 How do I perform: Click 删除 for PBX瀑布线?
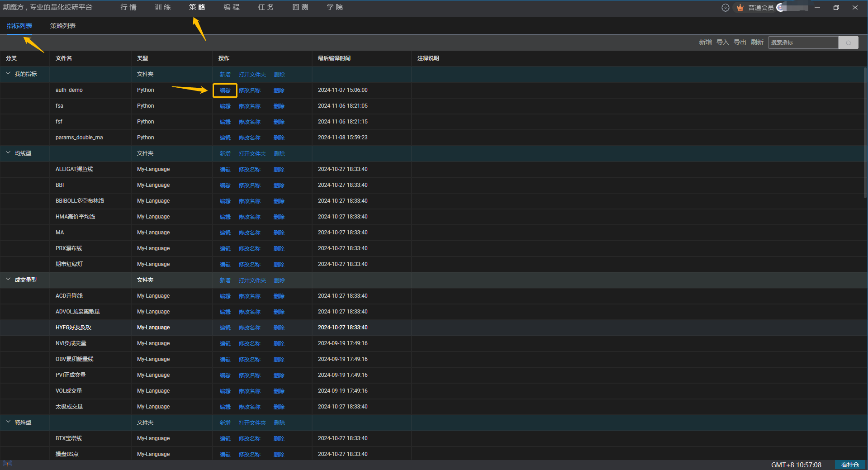tap(279, 249)
